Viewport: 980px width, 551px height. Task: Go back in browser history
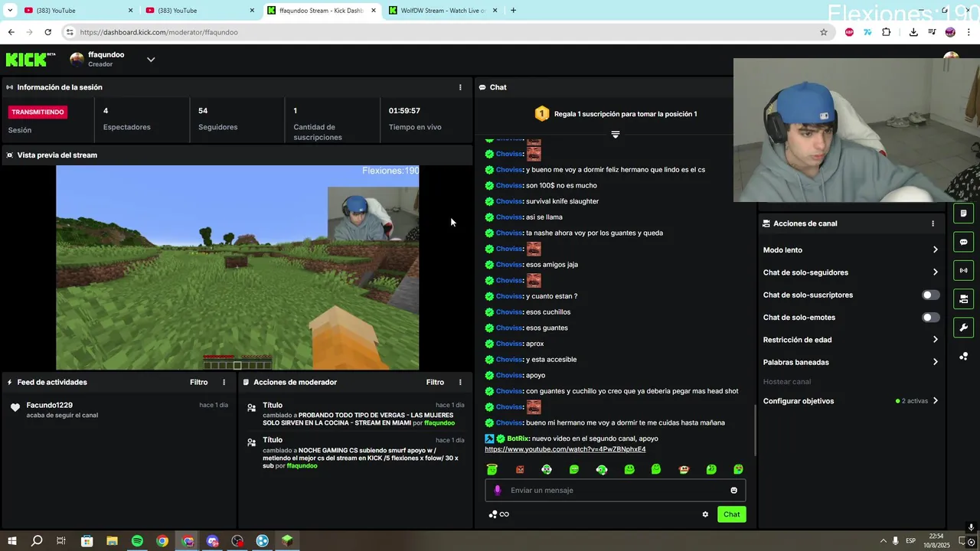tap(11, 32)
